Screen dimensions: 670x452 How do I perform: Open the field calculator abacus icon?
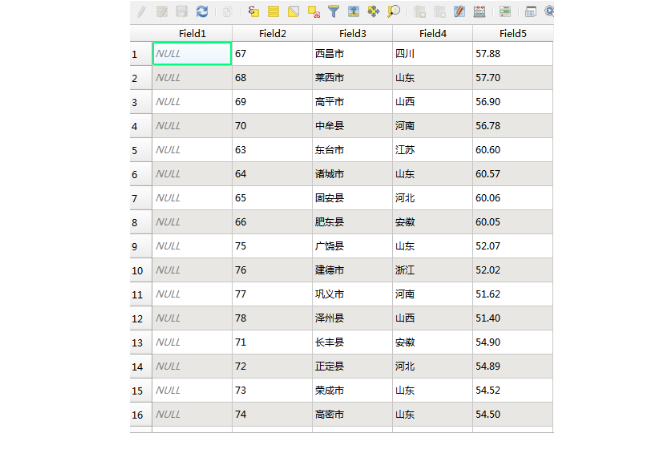pos(479,12)
